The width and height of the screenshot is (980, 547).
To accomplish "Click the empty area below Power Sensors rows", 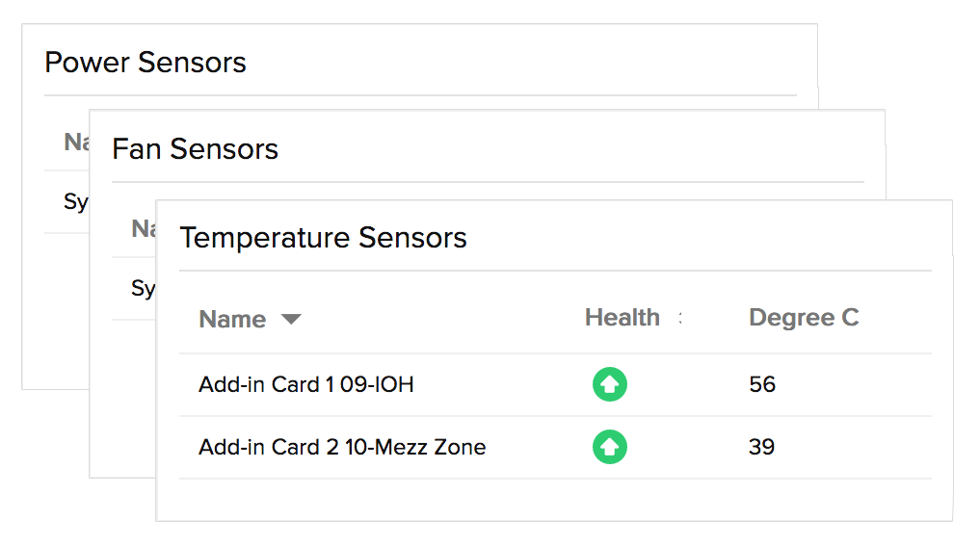I will pyautogui.click(x=56, y=311).
